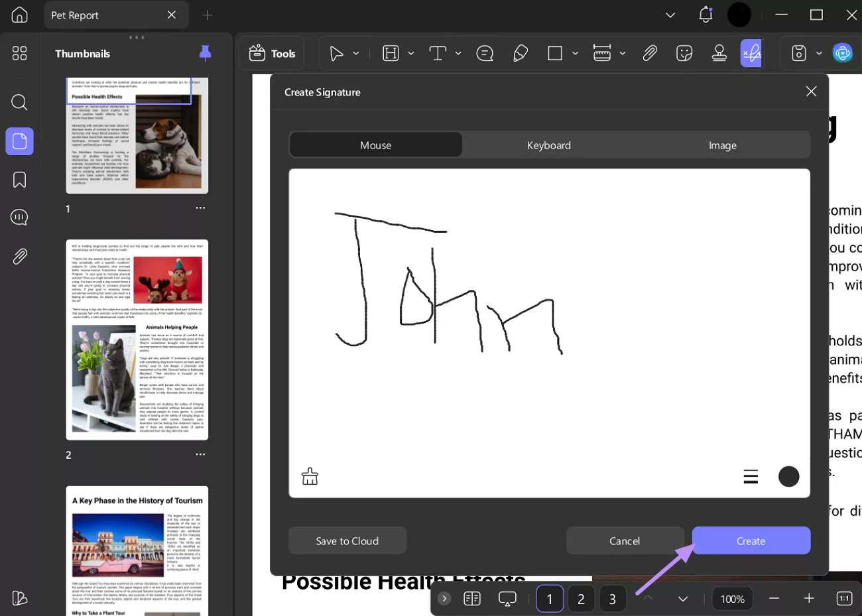Viewport: 862px width, 616px height.
Task: Open notifications from the title bar bell
Action: (705, 15)
